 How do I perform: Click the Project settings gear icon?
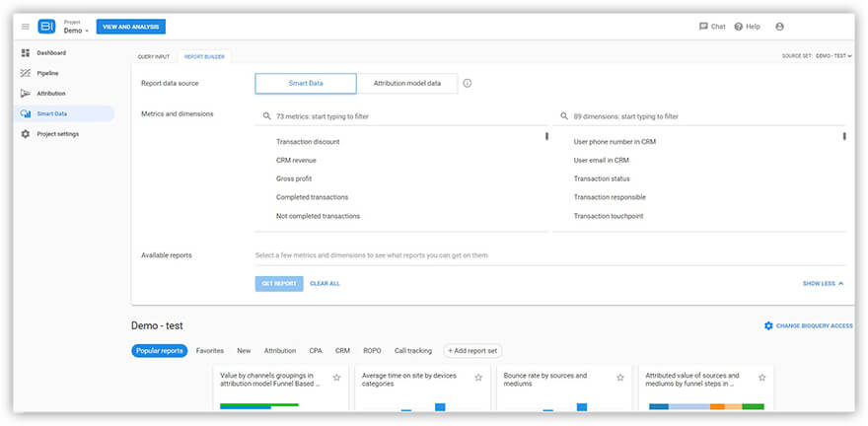coord(26,134)
